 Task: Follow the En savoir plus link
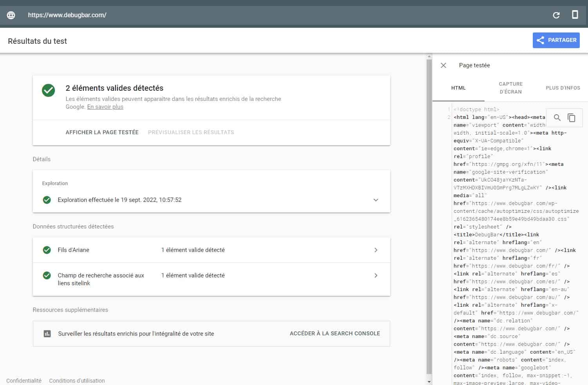pos(105,106)
